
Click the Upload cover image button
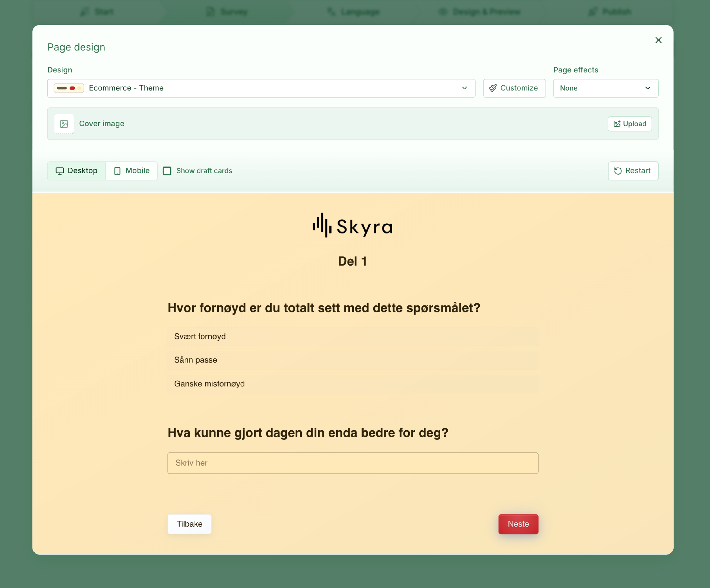[x=630, y=124]
